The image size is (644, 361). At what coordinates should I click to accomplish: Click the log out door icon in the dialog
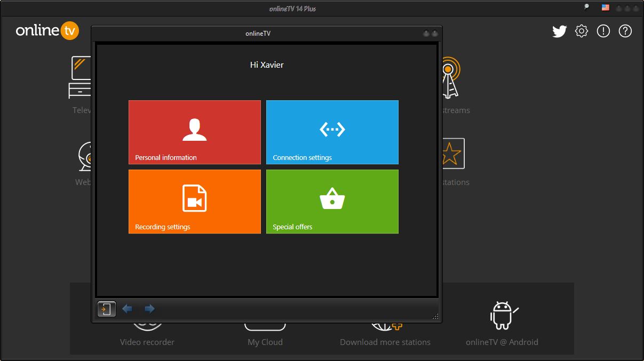(x=107, y=309)
